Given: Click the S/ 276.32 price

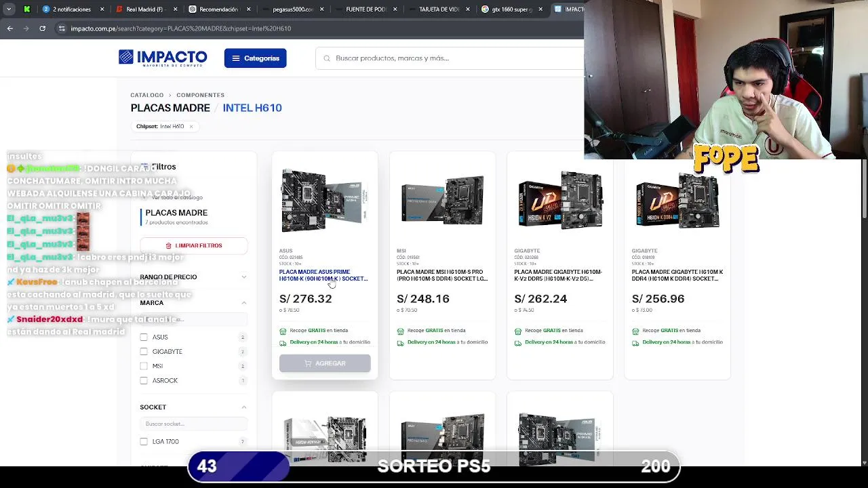Looking at the screenshot, I should (x=306, y=299).
